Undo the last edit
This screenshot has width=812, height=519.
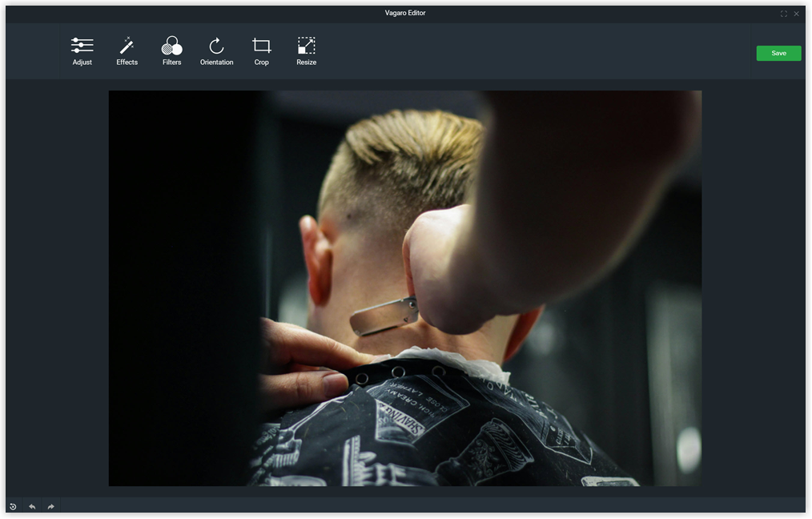[x=32, y=506]
